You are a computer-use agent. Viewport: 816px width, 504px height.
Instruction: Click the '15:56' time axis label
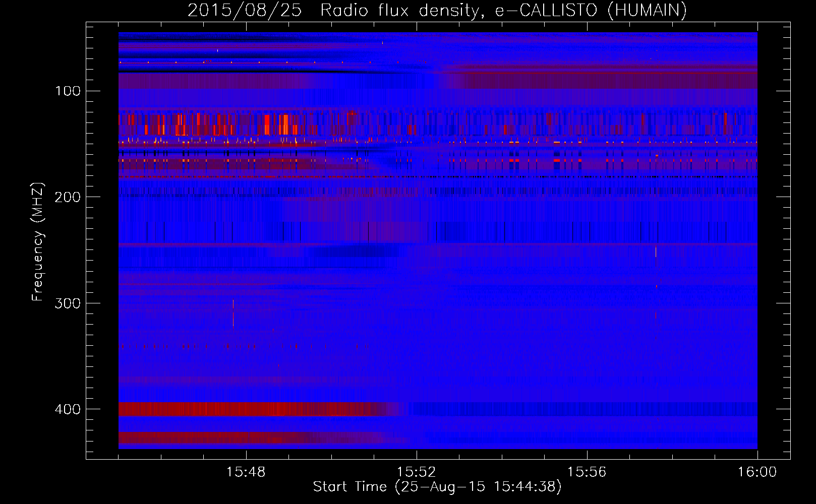[x=587, y=472]
